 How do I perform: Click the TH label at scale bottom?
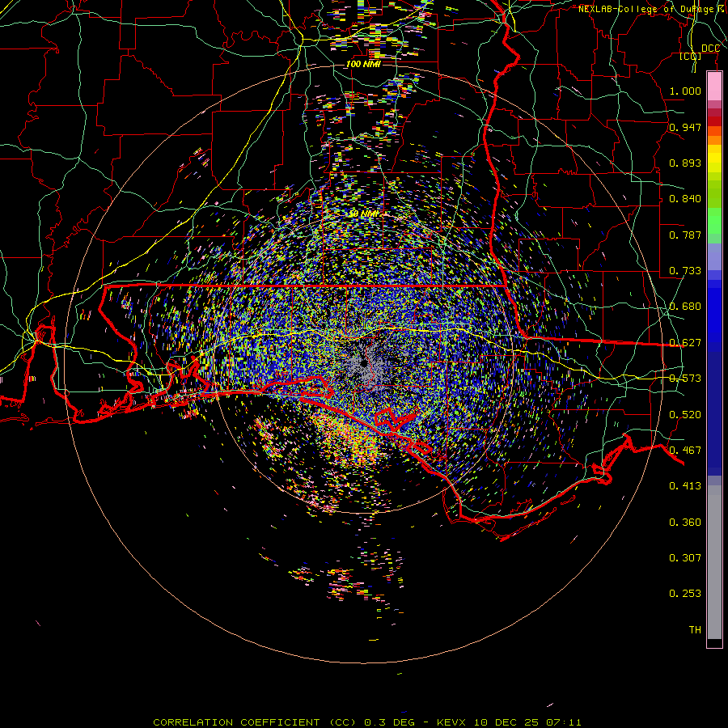(695, 630)
